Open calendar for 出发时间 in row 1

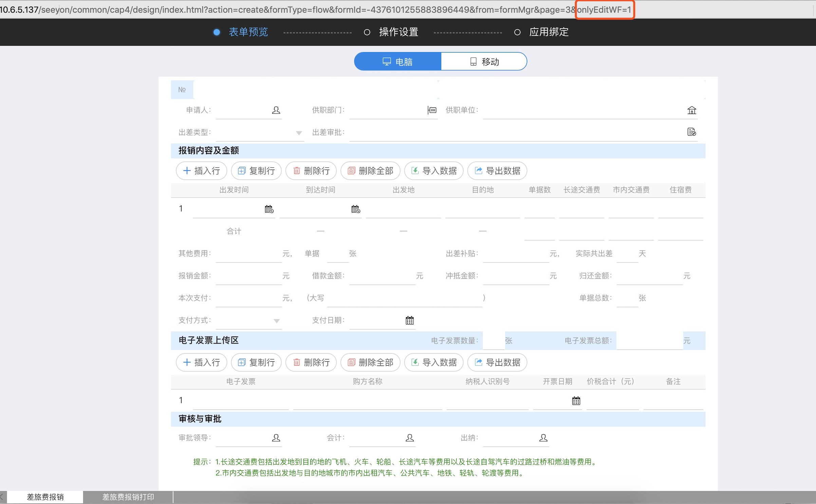pos(269,209)
